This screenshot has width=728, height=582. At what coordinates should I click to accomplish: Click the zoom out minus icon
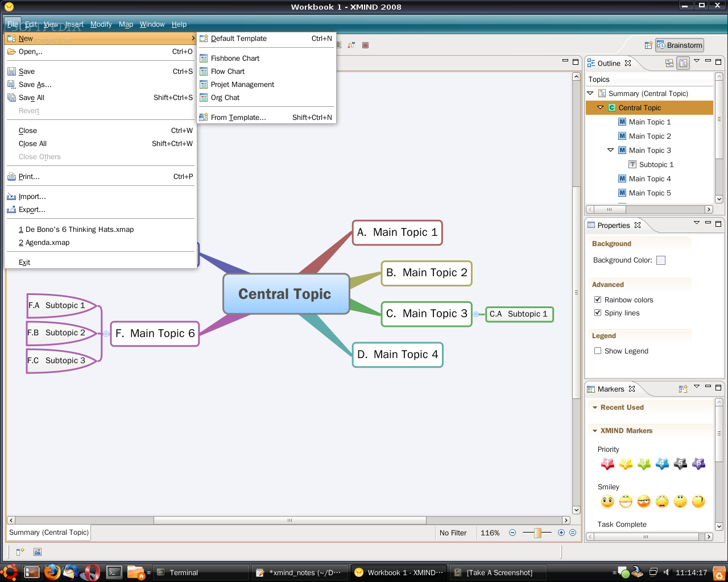coord(512,533)
